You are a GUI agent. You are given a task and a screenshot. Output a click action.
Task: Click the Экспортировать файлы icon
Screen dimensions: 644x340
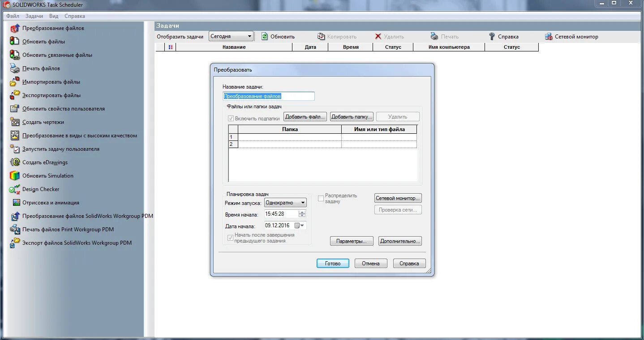[15, 95]
